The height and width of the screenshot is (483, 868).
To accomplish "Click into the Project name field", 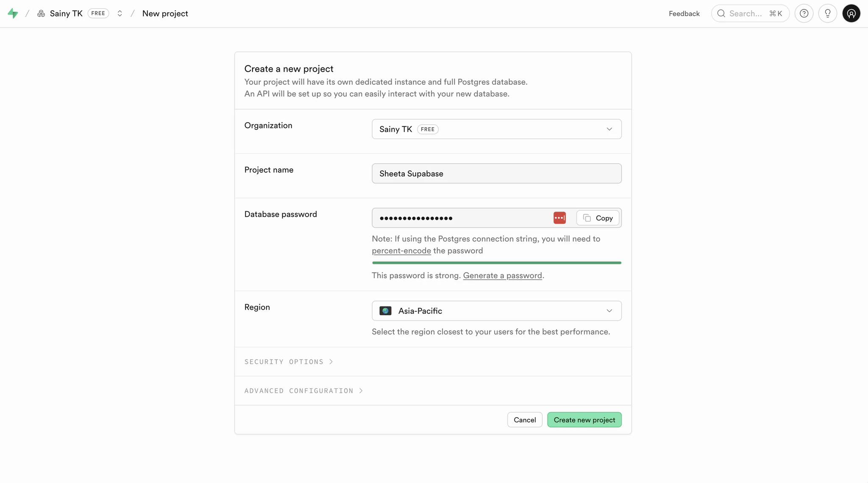I will click(x=497, y=173).
